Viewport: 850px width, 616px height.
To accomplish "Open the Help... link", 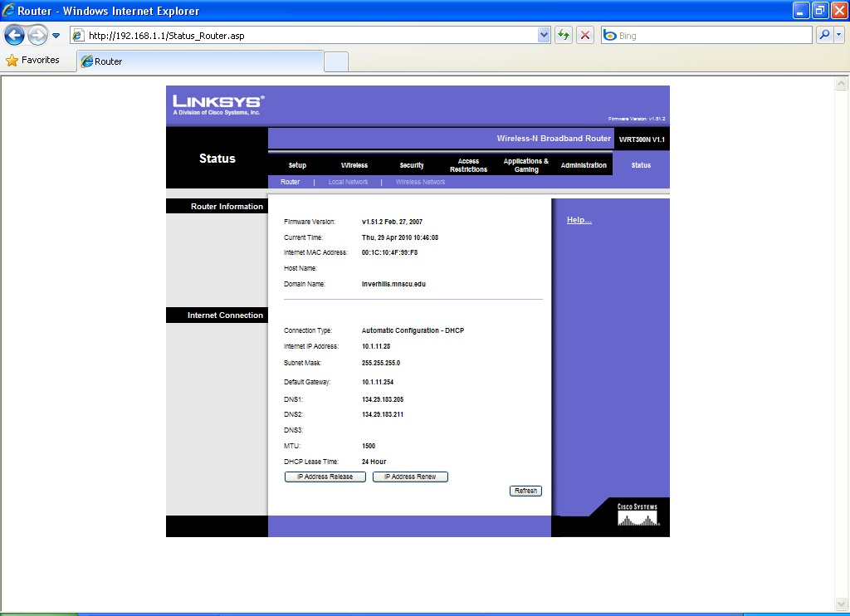I will pyautogui.click(x=579, y=220).
